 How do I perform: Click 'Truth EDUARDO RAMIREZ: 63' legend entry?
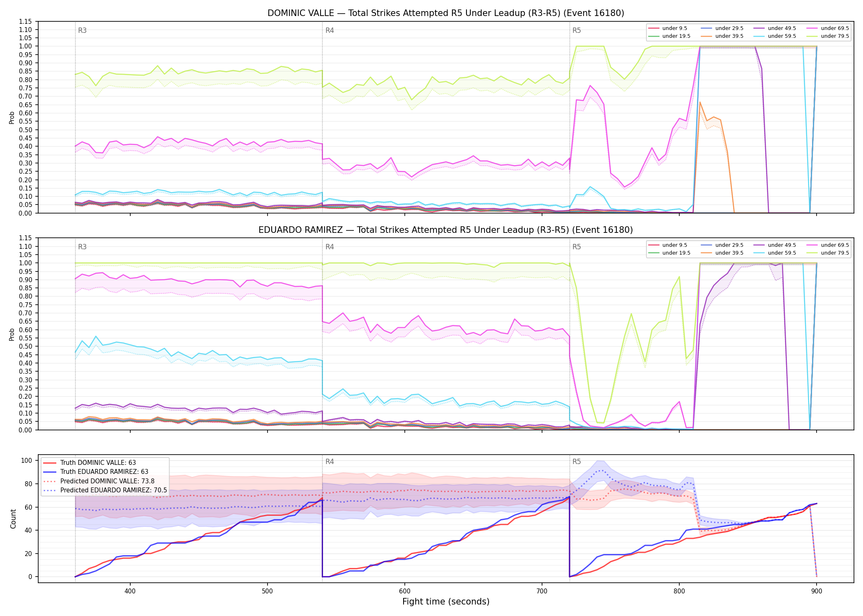[96, 472]
